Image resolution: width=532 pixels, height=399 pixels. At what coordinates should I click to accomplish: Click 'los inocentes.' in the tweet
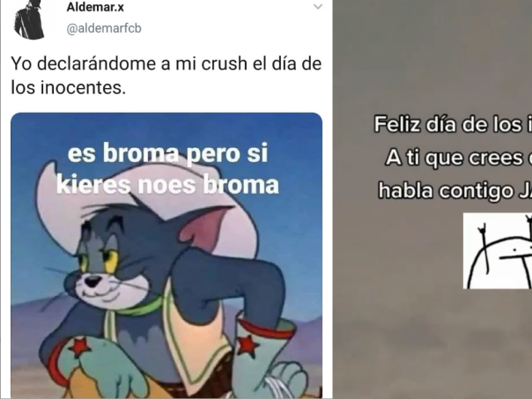coord(69,87)
